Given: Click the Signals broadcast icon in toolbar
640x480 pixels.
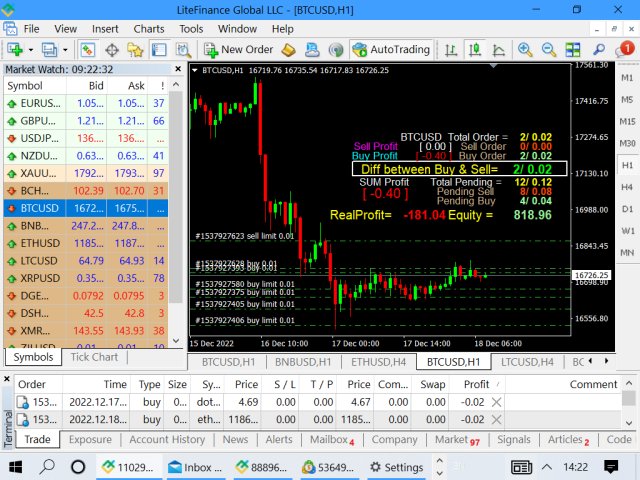Looking at the screenshot, I should pos(336,50).
